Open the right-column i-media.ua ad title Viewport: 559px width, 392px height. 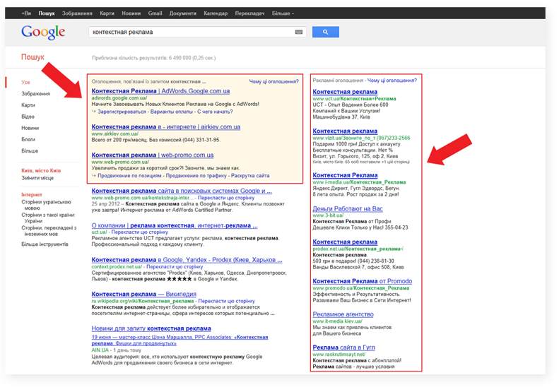[345, 175]
